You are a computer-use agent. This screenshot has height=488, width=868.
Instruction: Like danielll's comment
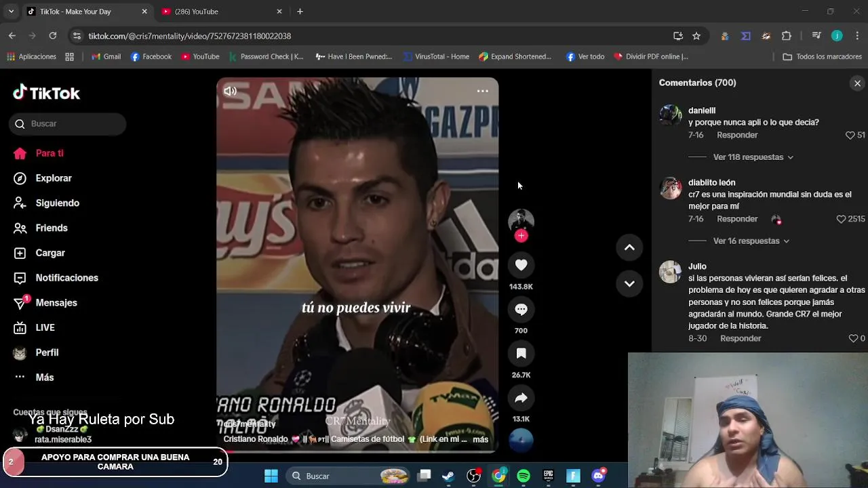[850, 136]
